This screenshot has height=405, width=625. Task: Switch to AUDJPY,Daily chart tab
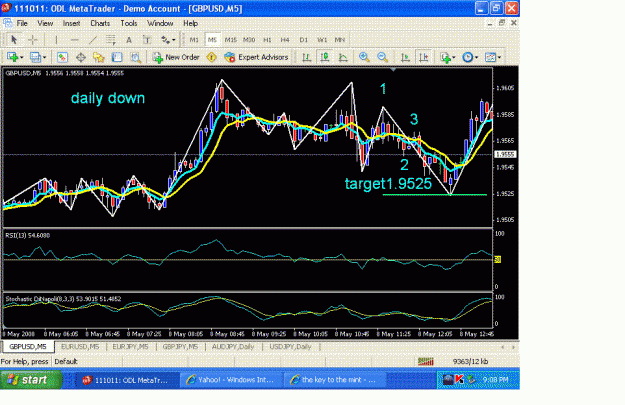tap(233, 347)
